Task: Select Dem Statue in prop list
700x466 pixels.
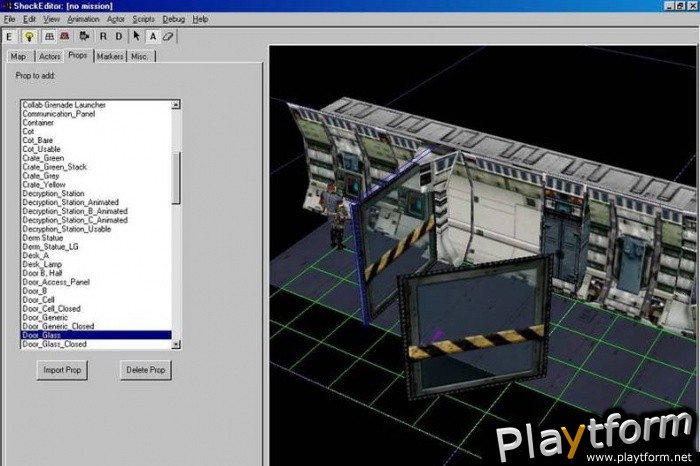Action: 96,238
